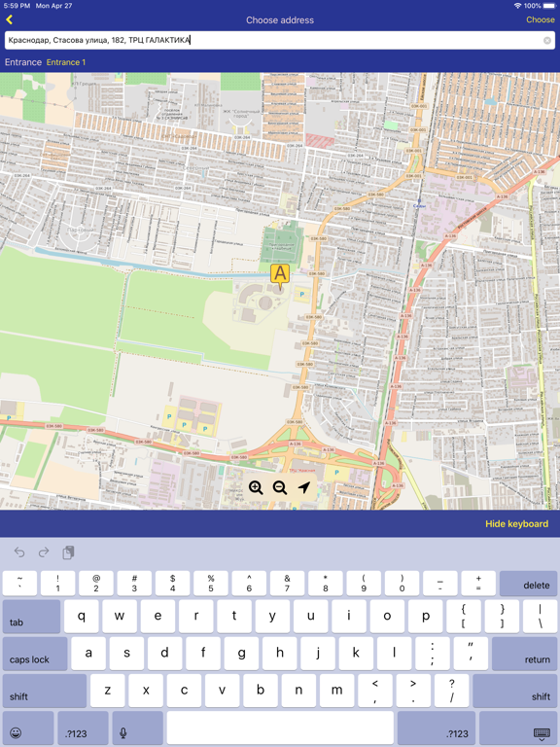Open emoji keyboard
Image resolution: width=560 pixels, height=747 pixels.
click(x=27, y=728)
